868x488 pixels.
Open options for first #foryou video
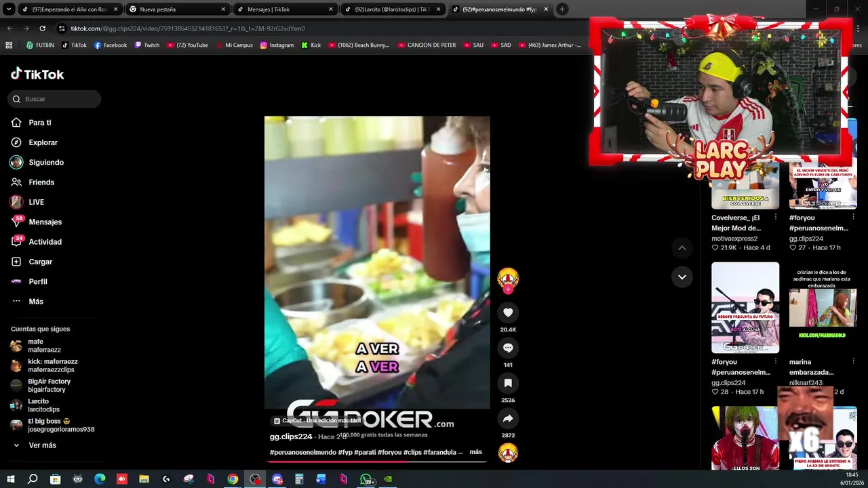point(853,218)
